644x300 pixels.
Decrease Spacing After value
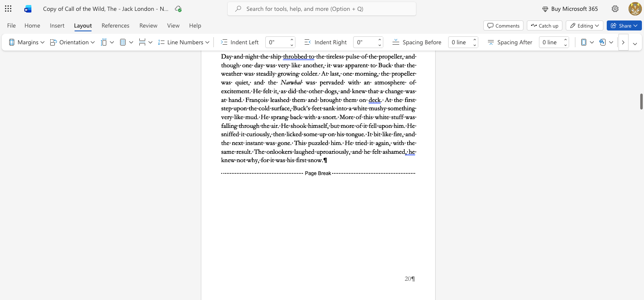pos(565,45)
